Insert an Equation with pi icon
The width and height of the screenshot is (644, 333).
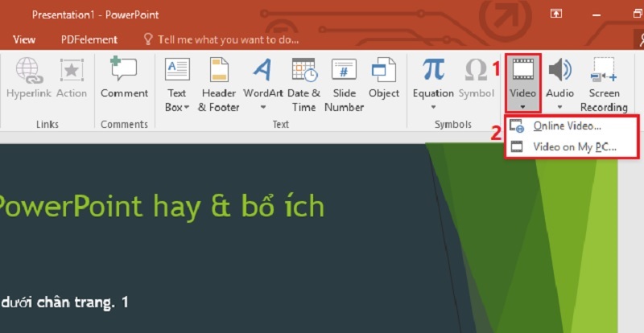pyautogui.click(x=433, y=69)
